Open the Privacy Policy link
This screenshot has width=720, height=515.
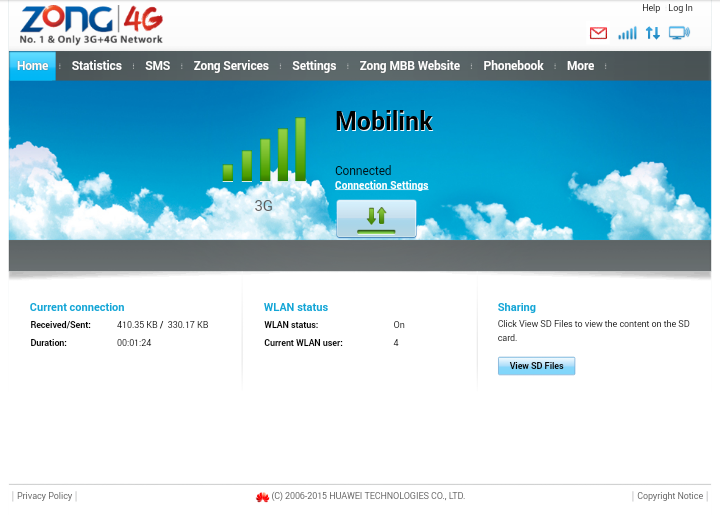click(x=45, y=496)
